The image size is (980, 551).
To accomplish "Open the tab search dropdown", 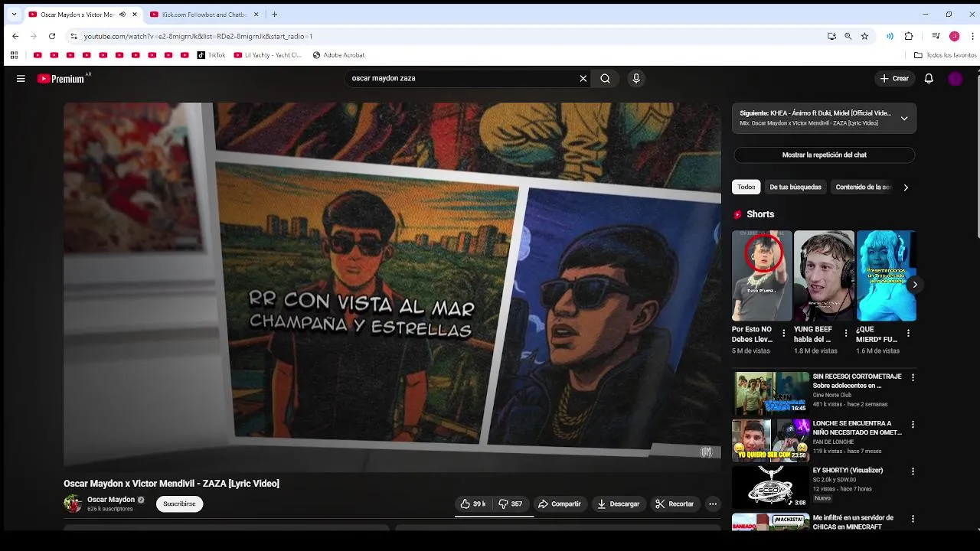I will point(14,15).
